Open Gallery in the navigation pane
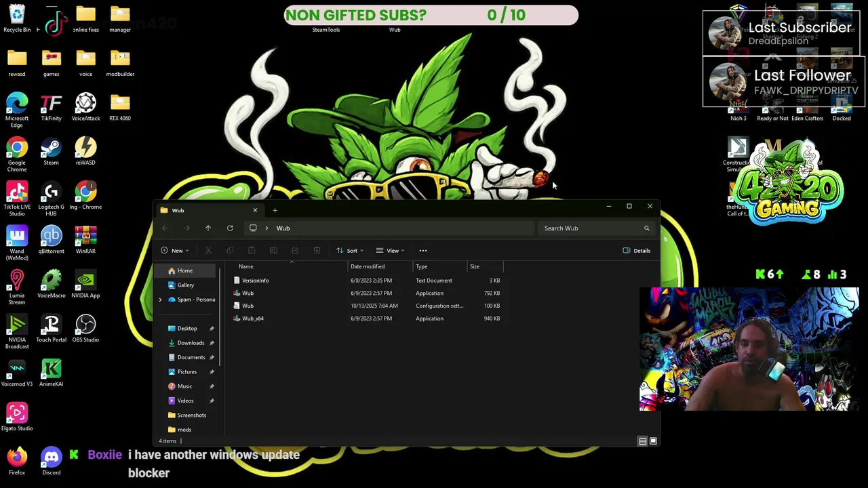Image resolution: width=868 pixels, height=488 pixels. [x=184, y=285]
